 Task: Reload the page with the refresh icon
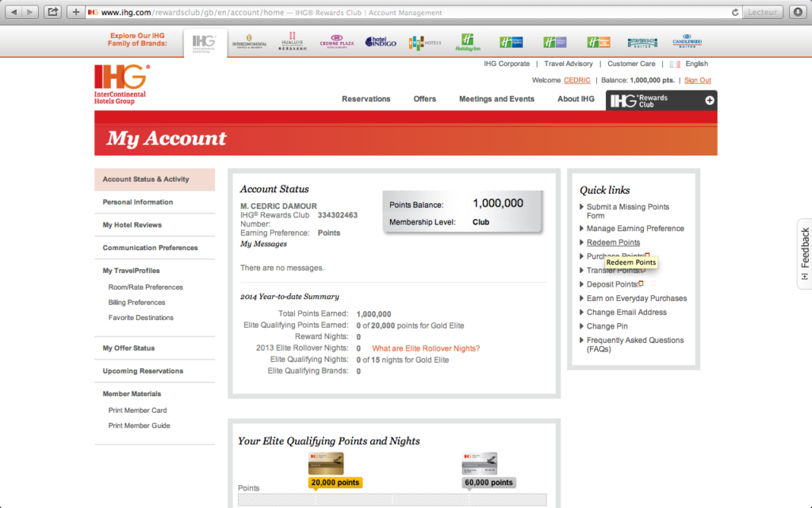click(734, 12)
